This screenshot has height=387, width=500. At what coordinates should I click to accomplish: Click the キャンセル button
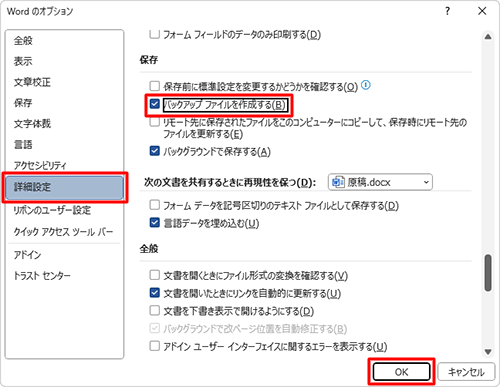pyautogui.click(x=466, y=372)
